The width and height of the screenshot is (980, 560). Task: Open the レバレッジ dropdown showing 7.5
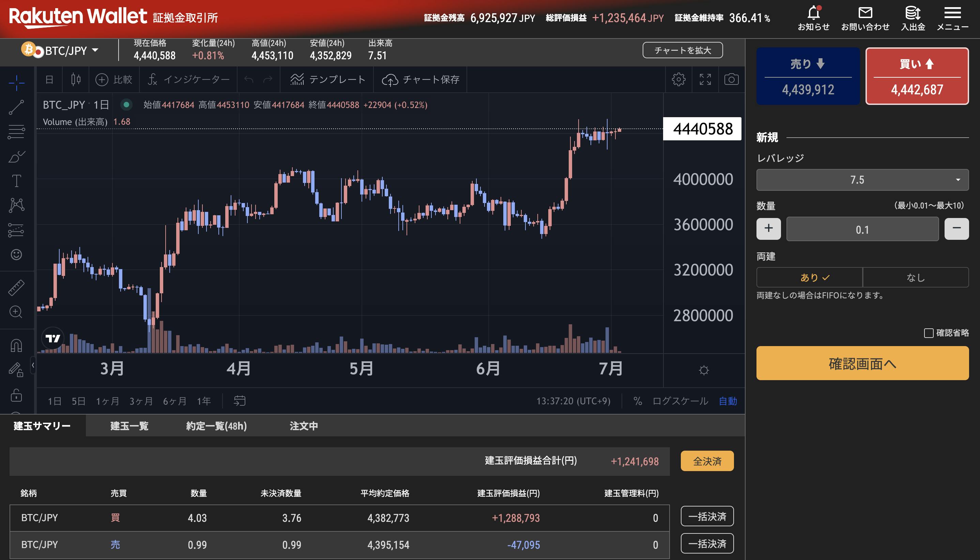click(x=862, y=180)
